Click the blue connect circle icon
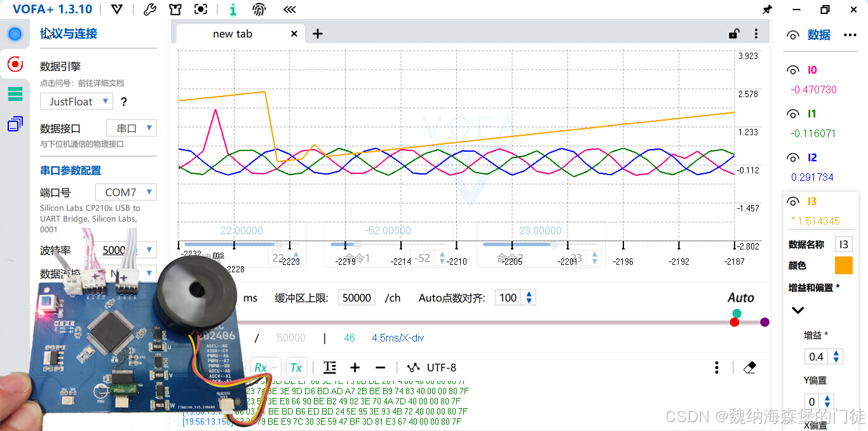Viewport: 868px width, 431px height. pyautogui.click(x=15, y=34)
